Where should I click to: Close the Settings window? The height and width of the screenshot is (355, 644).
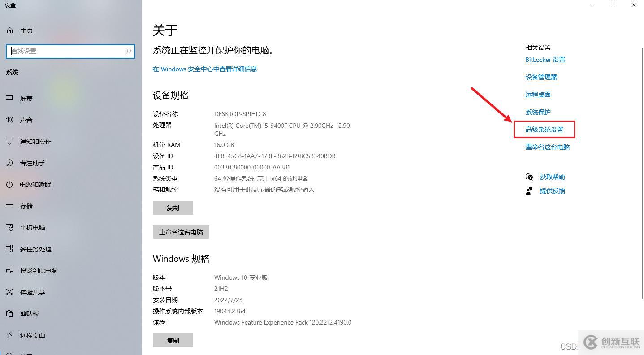(634, 5)
